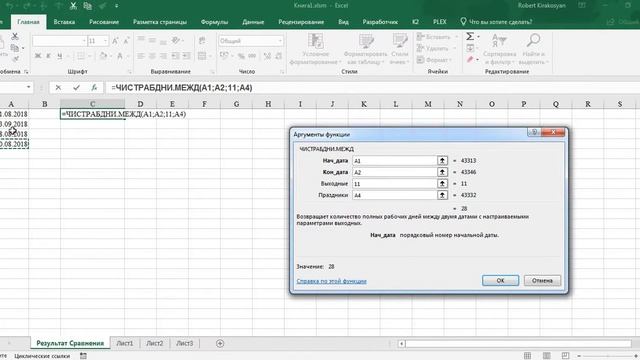Toggle underline Ч formatting
The image size is (640, 360).
click(60, 56)
